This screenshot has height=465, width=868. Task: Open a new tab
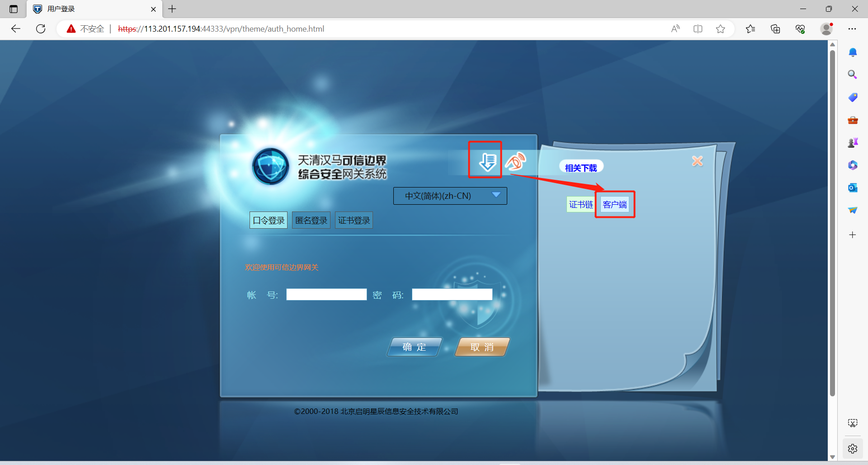[x=172, y=9]
